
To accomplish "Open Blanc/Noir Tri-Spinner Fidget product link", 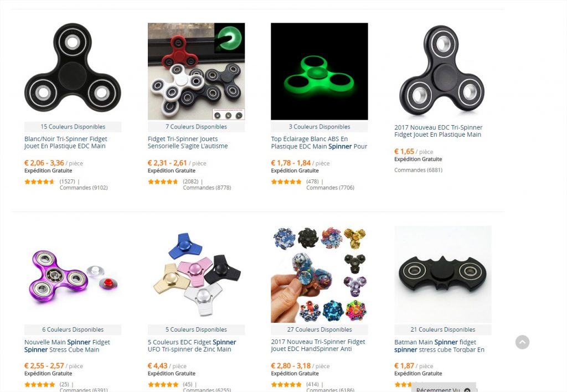I will coord(66,142).
